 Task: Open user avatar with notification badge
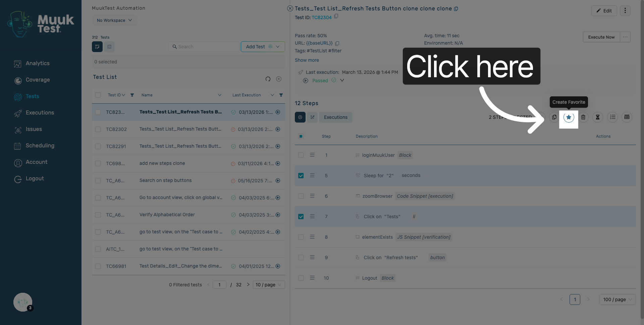click(x=23, y=302)
